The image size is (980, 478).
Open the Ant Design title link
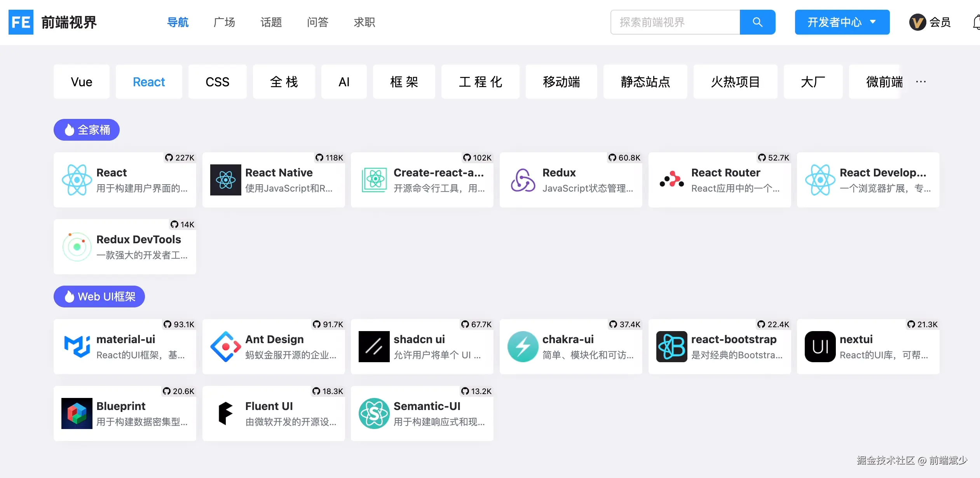274,339
